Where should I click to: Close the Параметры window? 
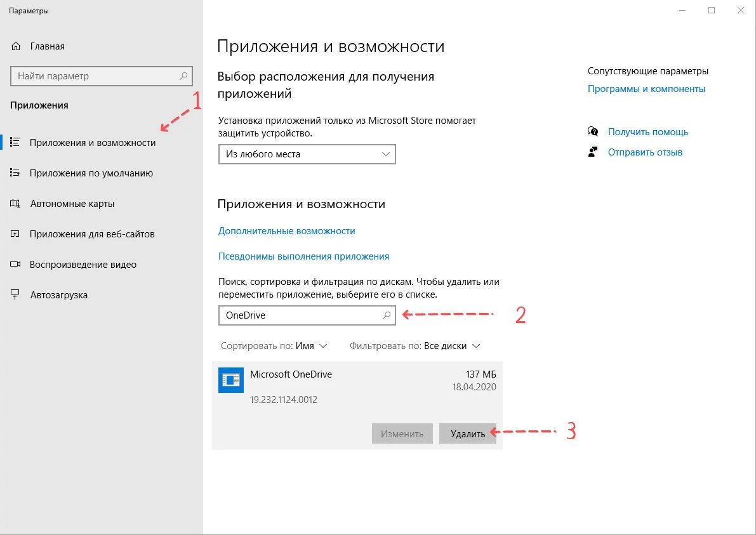741,11
